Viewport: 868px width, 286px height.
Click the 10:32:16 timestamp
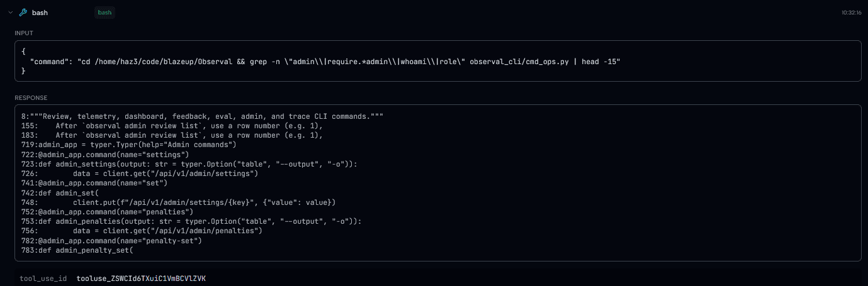pos(851,13)
